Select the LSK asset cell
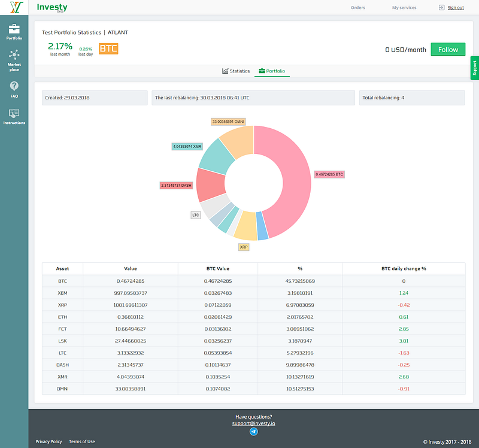479x448 pixels. pos(62,341)
